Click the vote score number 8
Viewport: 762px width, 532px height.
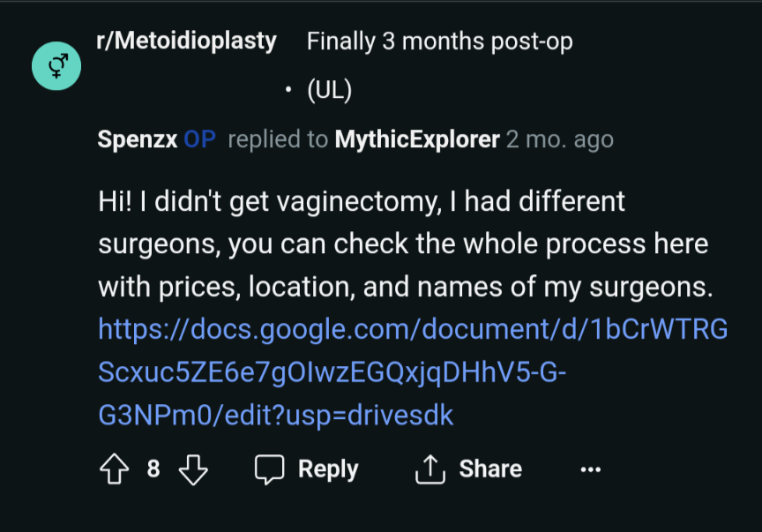point(153,469)
